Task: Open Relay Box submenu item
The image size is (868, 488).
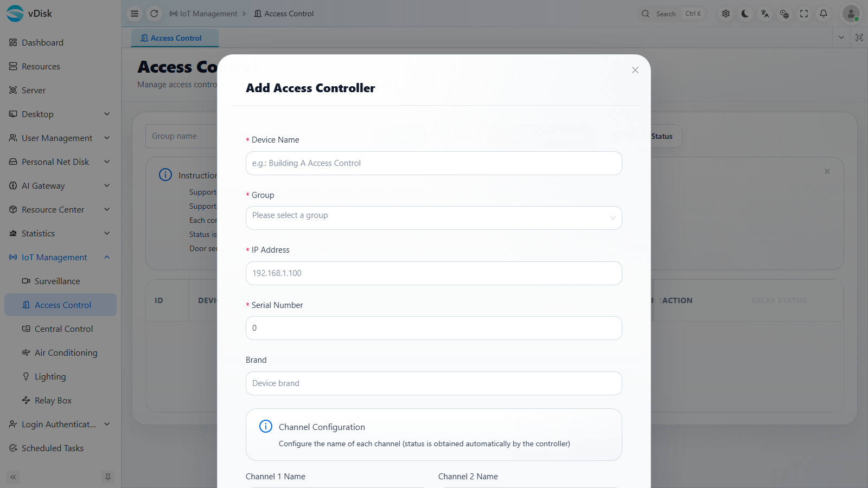Action: [60, 400]
